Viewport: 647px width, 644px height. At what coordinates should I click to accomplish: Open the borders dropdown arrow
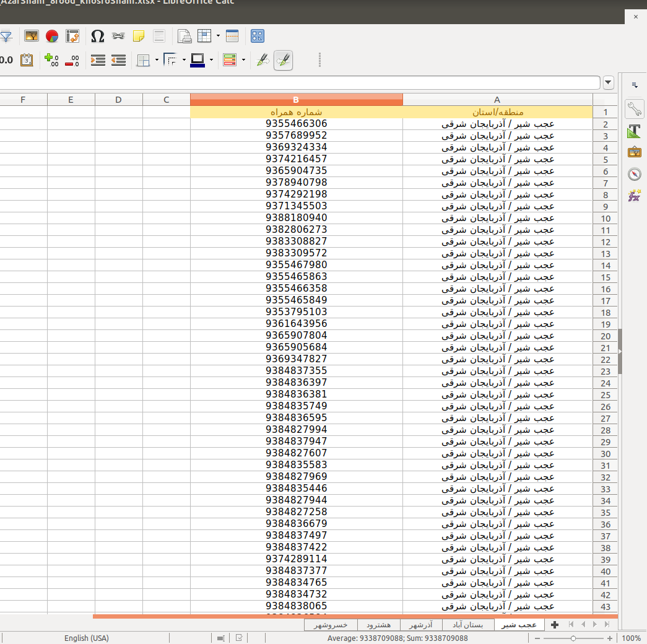click(157, 60)
